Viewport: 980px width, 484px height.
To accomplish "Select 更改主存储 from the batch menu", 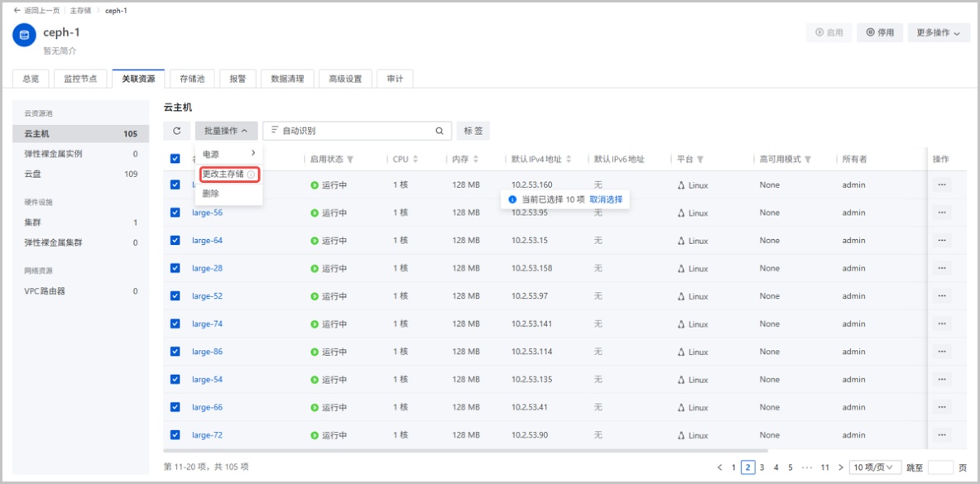I will [x=228, y=174].
